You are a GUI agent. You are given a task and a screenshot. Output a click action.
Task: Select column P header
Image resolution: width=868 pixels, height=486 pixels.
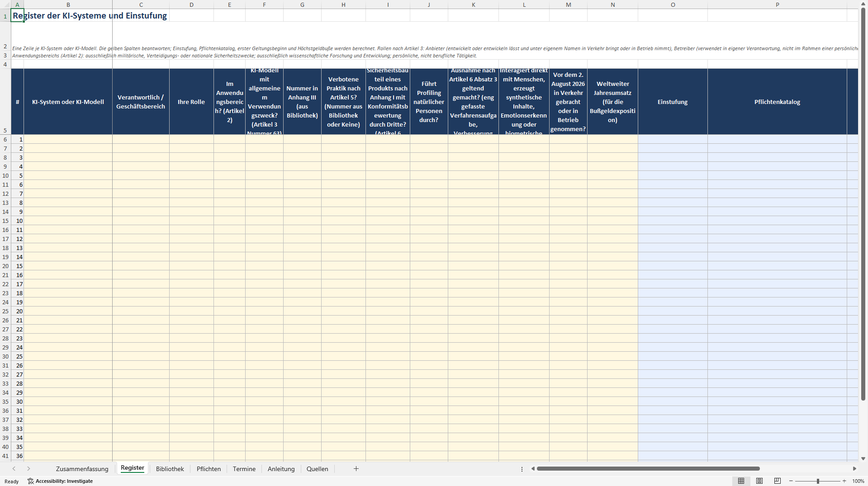tap(777, 5)
